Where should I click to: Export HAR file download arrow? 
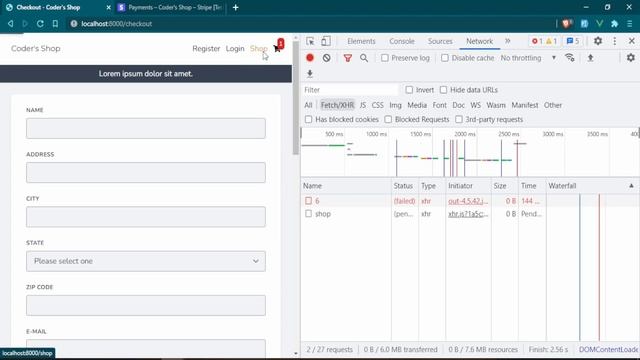(x=310, y=74)
